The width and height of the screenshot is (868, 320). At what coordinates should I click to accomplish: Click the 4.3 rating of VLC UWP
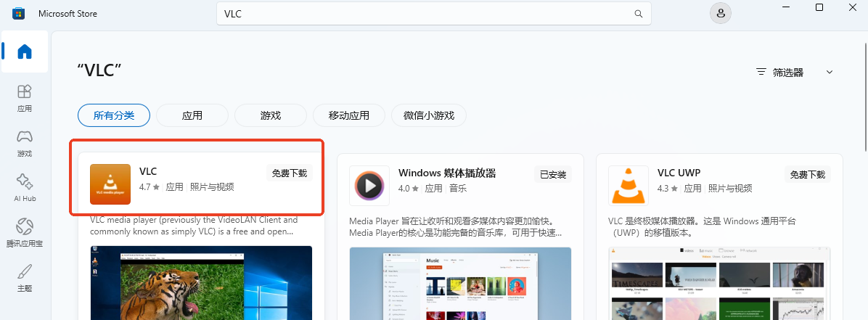[668, 188]
